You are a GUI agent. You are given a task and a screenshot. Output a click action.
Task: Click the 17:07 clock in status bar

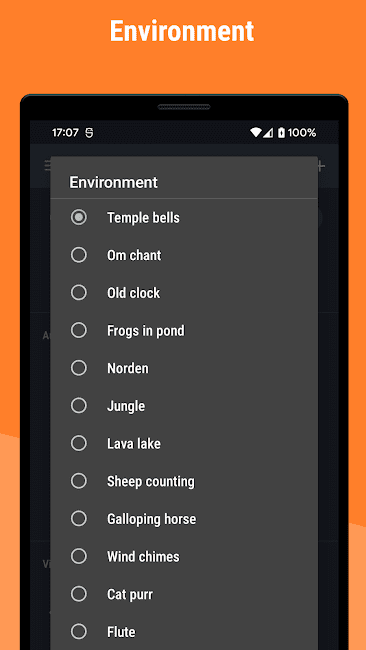[x=65, y=133]
